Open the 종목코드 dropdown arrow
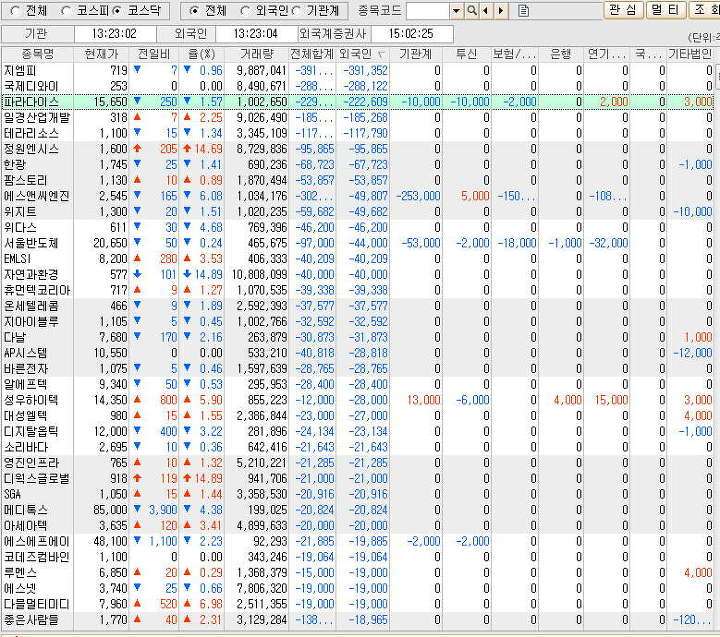The height and width of the screenshot is (637, 720). point(456,11)
